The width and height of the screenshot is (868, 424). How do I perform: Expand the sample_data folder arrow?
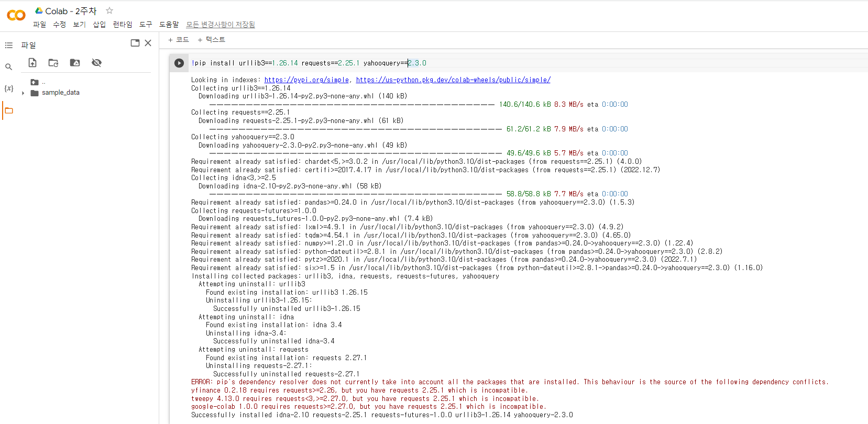[23, 93]
